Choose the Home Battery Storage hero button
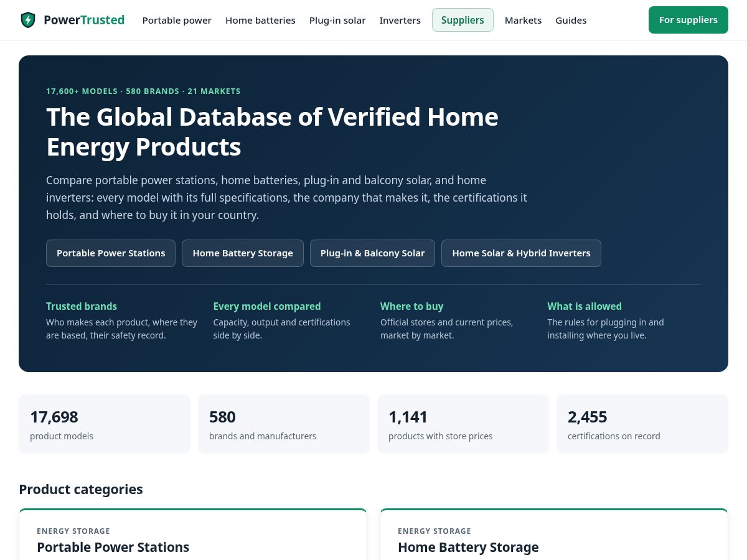Image resolution: width=747 pixels, height=560 pixels. pos(243,253)
